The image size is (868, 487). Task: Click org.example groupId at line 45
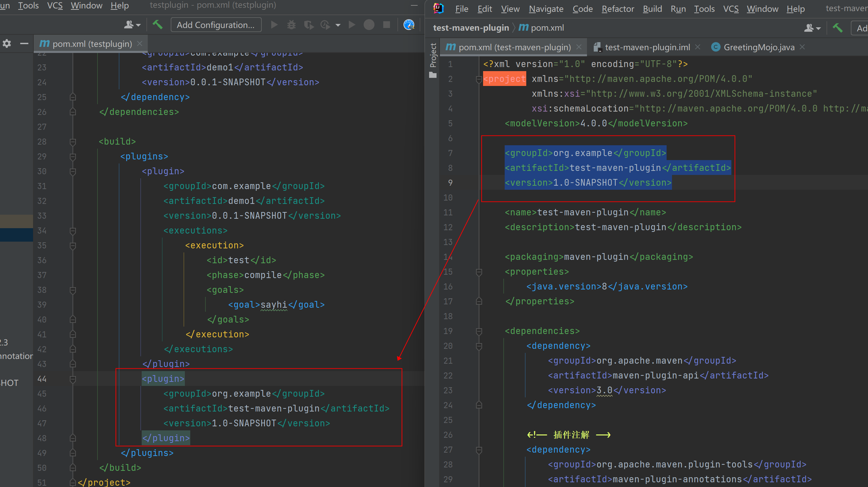pos(242,394)
